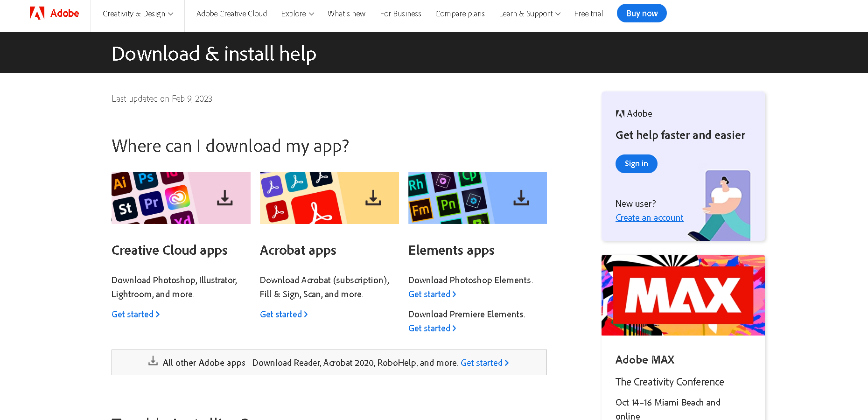Click the Presenter Pn app icon
The image size is (868, 420).
point(448,204)
